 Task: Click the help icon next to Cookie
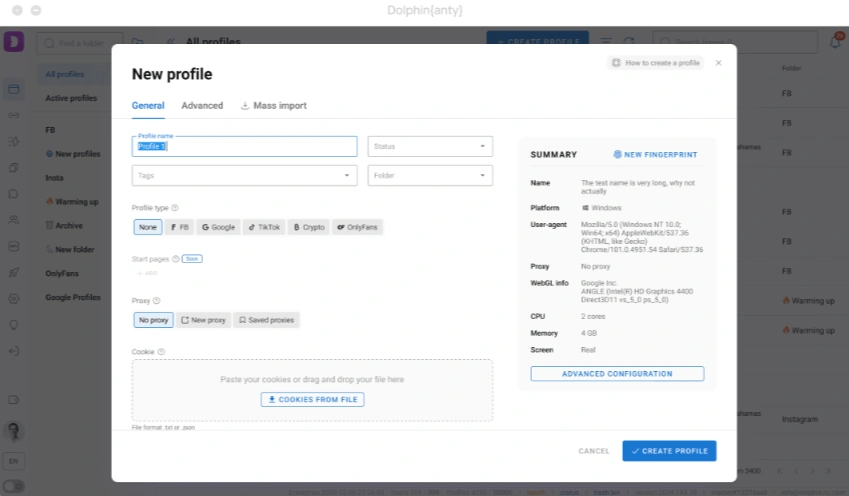[x=161, y=352]
